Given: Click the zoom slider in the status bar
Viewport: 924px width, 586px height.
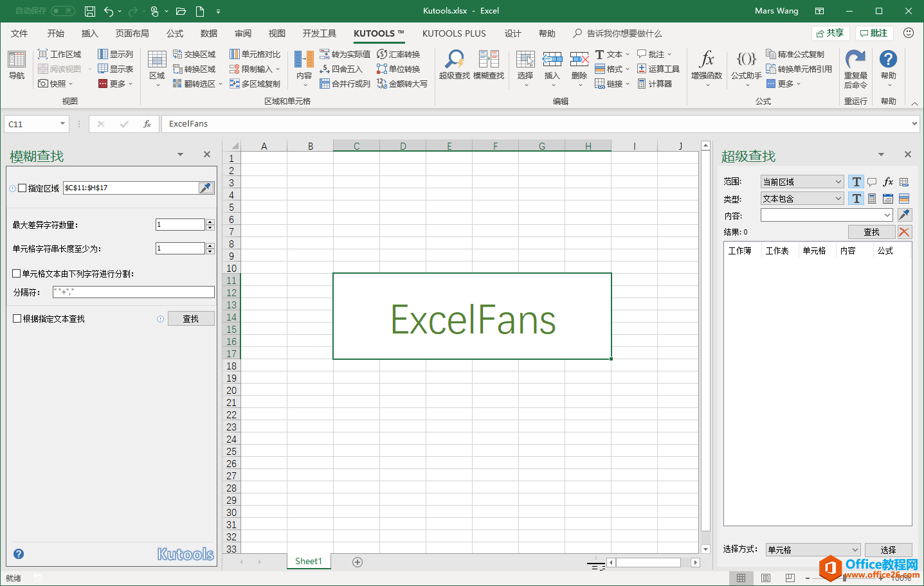Looking at the screenshot, I should coord(844,578).
